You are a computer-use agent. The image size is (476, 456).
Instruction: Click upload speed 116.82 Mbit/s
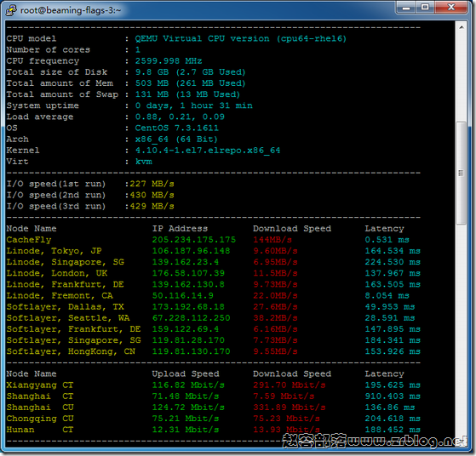click(188, 385)
